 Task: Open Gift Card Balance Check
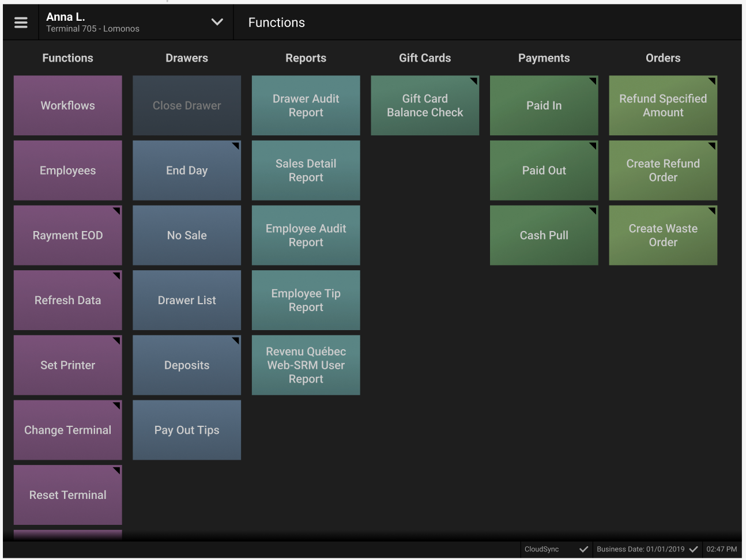[x=425, y=105]
